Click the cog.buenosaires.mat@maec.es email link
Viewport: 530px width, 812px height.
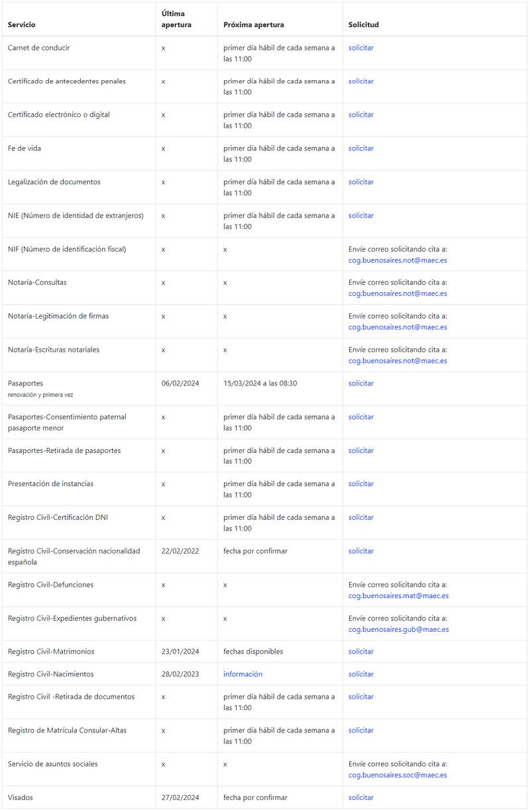pos(398,595)
